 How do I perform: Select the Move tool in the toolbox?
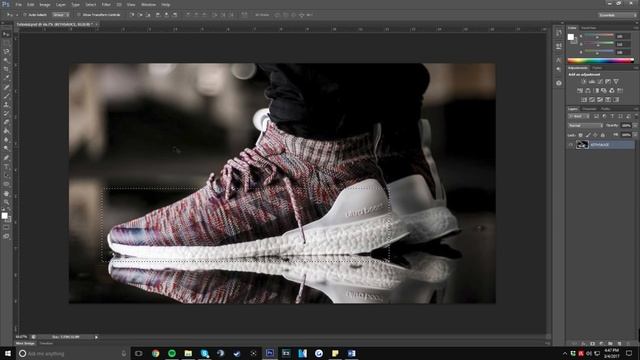pos(6,34)
